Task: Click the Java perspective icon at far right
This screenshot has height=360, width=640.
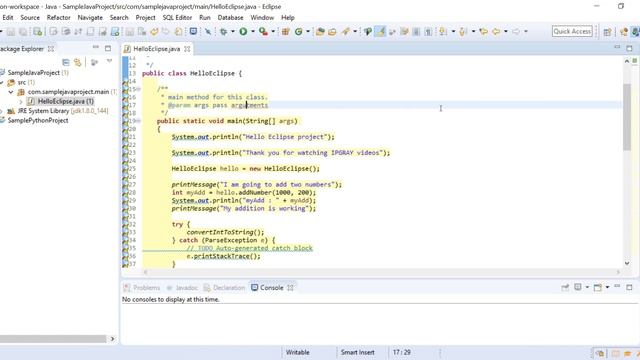Action: tap(636, 31)
